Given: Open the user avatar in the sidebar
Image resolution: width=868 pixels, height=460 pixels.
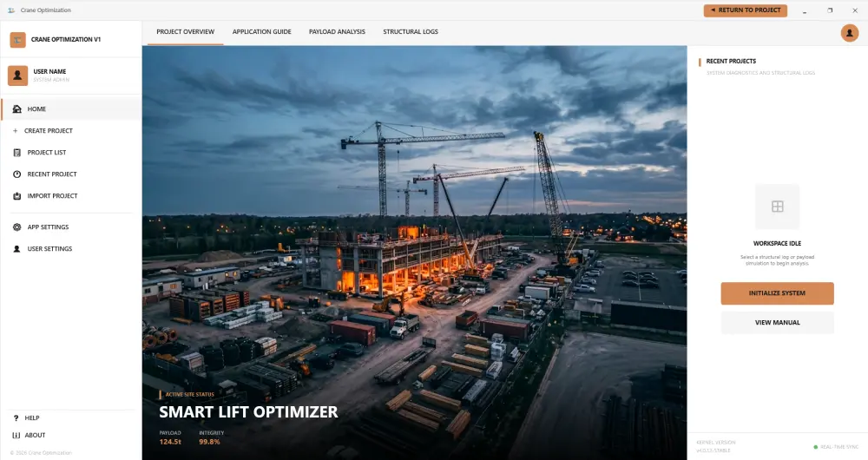Looking at the screenshot, I should pos(17,76).
